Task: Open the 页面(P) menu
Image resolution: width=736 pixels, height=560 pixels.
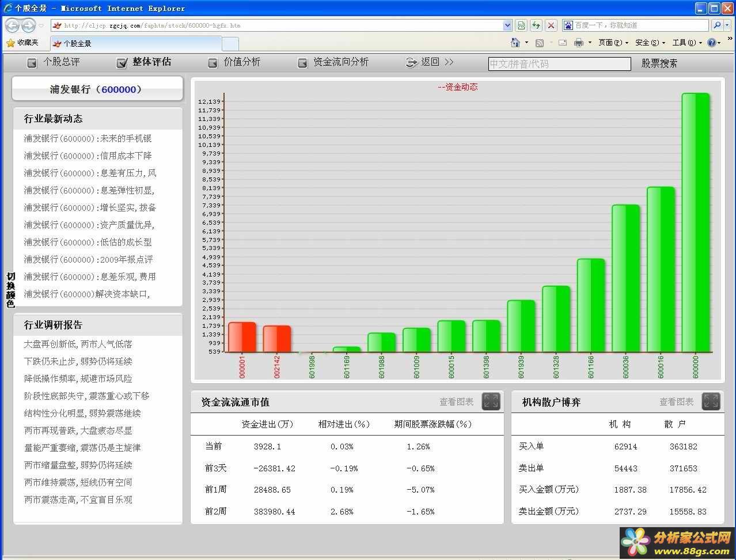Action: click(613, 43)
